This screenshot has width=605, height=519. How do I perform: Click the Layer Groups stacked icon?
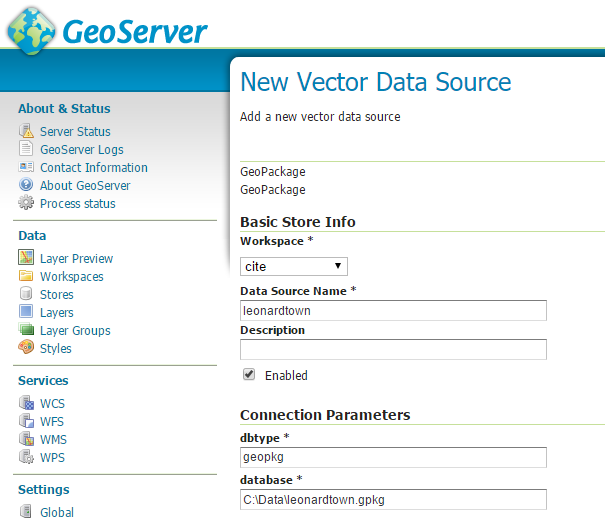[x=26, y=329]
